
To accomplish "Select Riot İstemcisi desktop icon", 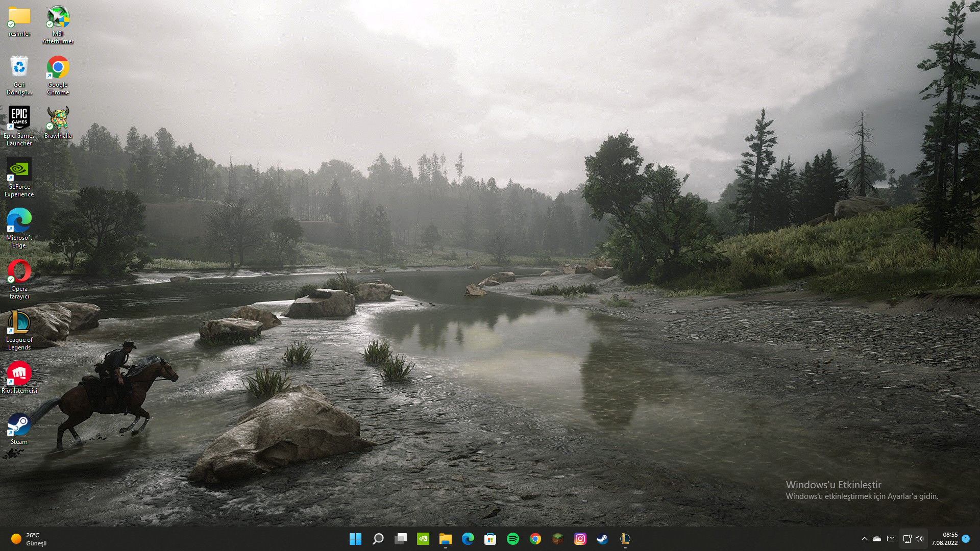I will click(19, 378).
